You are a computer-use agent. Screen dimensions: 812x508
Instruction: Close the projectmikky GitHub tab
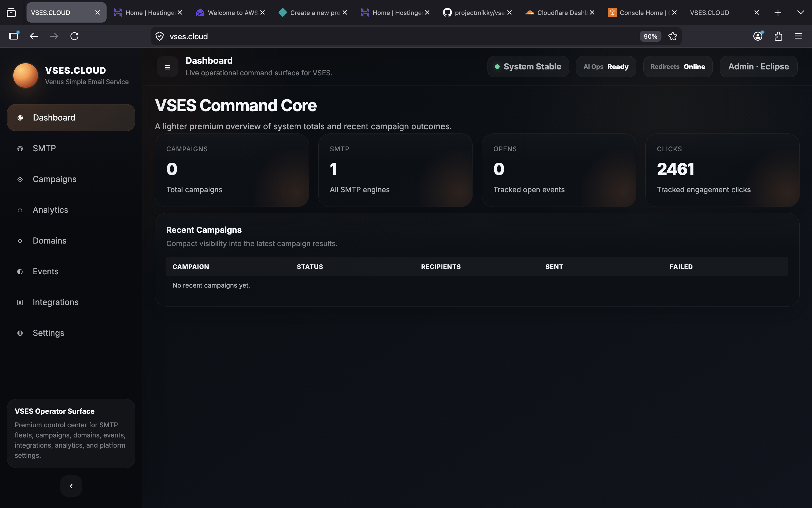[510, 12]
